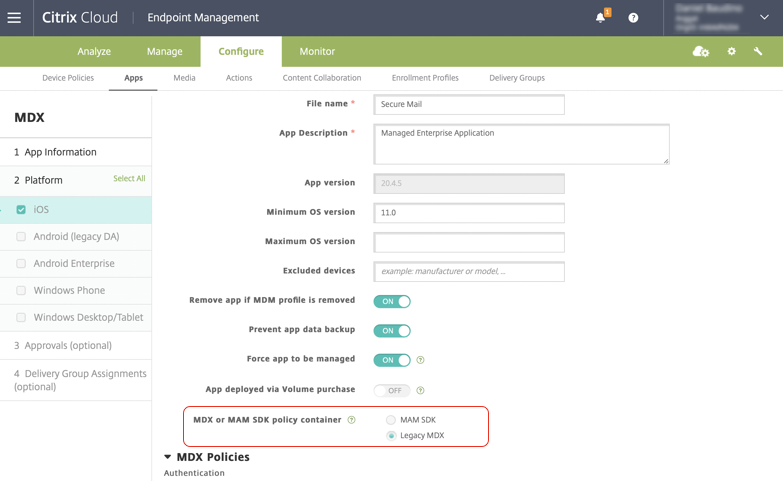Switch to the Monitor tab

[x=317, y=51]
